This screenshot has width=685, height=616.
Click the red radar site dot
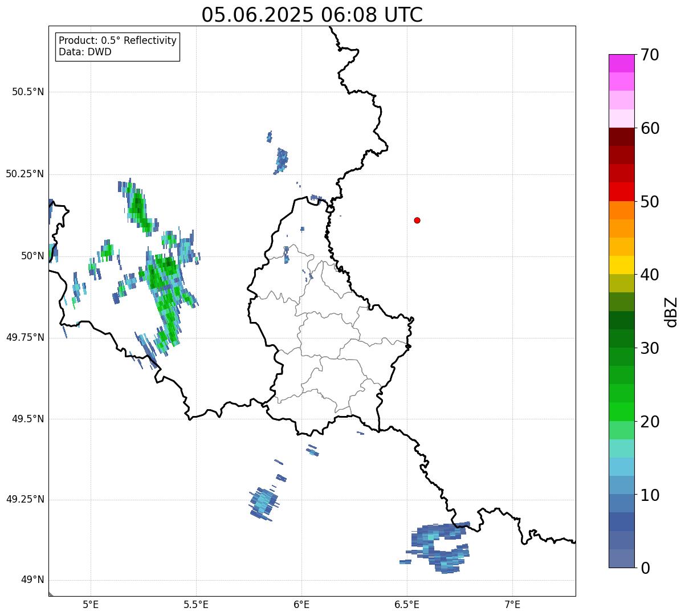[x=417, y=220]
